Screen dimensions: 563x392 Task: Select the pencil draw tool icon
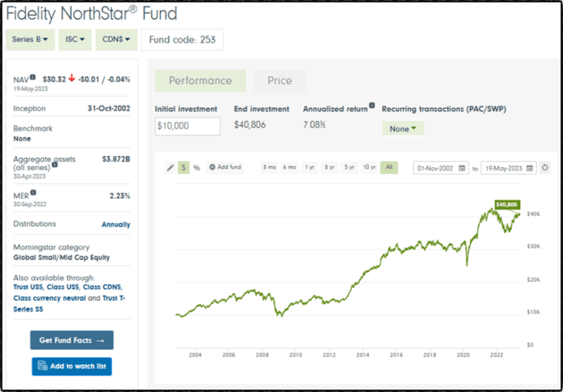170,167
